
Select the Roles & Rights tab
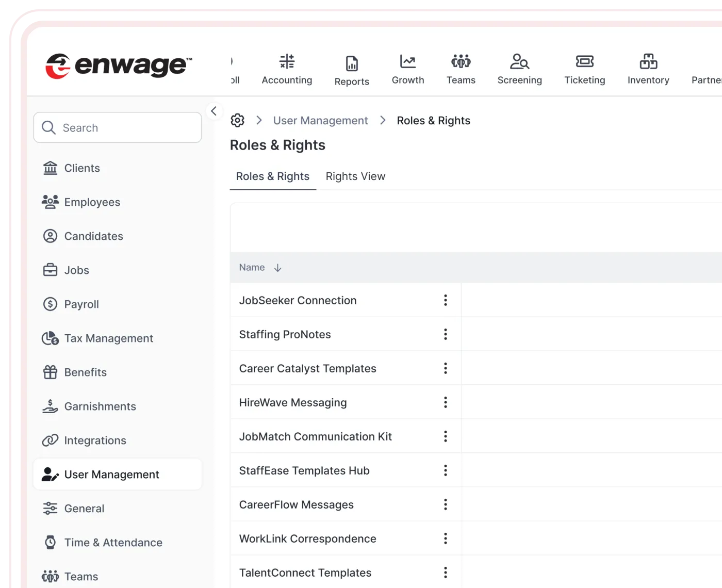point(273,176)
